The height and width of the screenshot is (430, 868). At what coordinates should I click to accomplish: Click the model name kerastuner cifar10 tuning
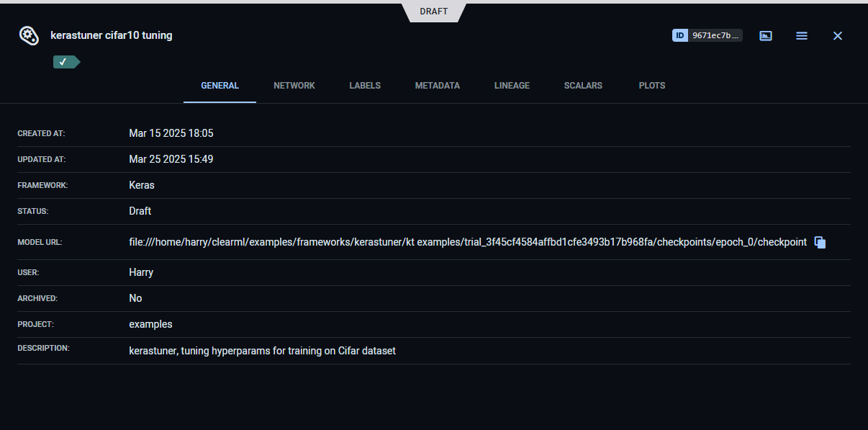(111, 35)
